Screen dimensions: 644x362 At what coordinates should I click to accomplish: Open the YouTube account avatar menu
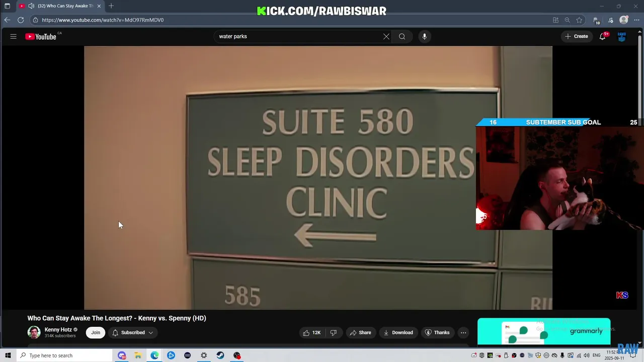point(622,36)
